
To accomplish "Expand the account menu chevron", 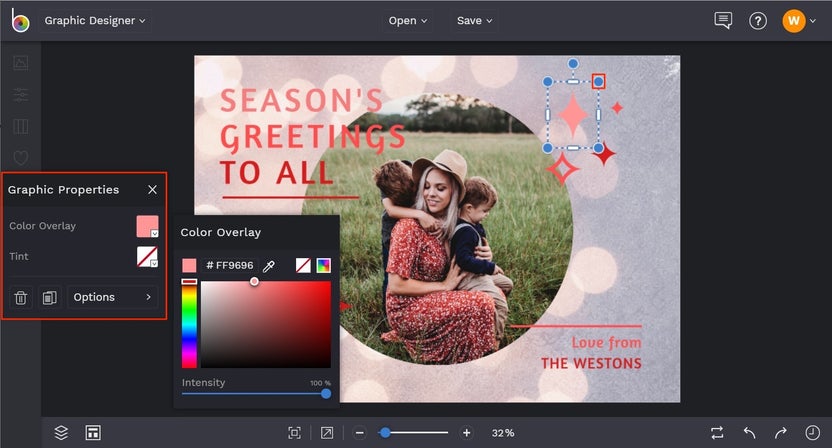I will [x=813, y=21].
